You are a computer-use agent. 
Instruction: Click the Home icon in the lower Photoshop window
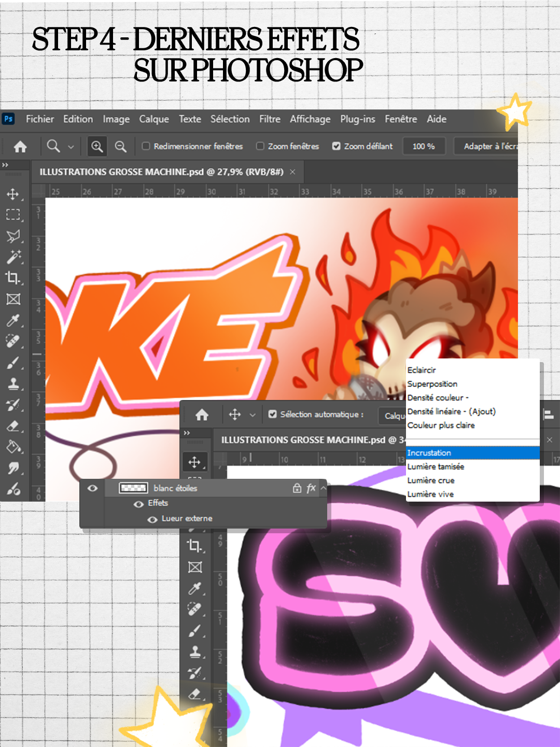202,414
